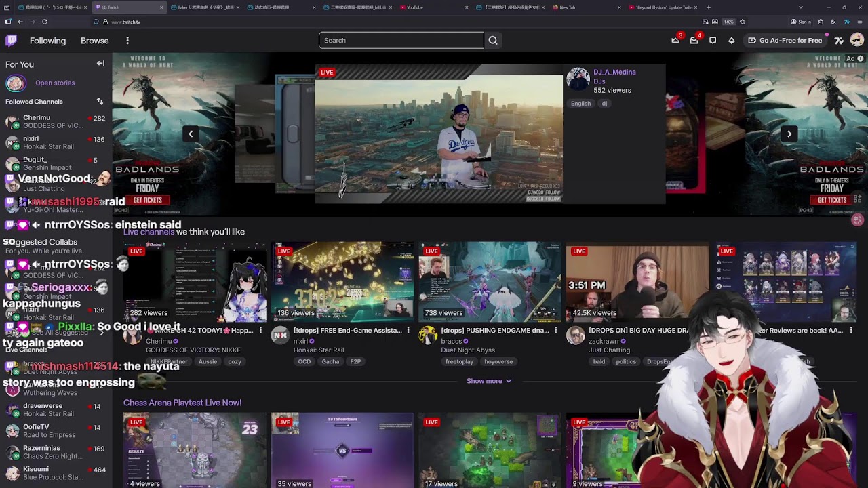This screenshot has width=868, height=488.
Task: Open 7TV extension icon in browser toolbar
Action: click(846, 22)
